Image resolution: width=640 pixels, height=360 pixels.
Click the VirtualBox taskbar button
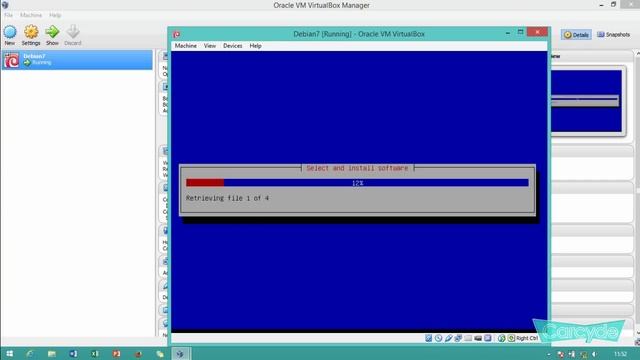(180, 353)
